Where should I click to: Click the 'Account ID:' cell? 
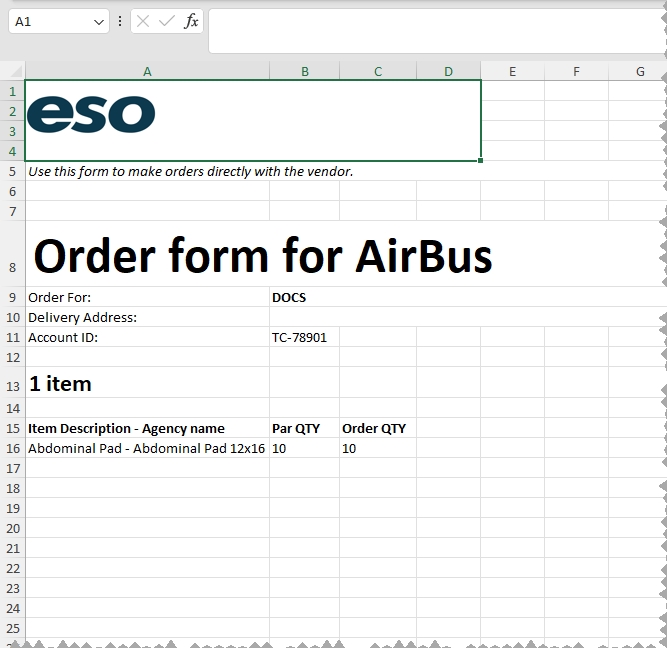(147, 337)
